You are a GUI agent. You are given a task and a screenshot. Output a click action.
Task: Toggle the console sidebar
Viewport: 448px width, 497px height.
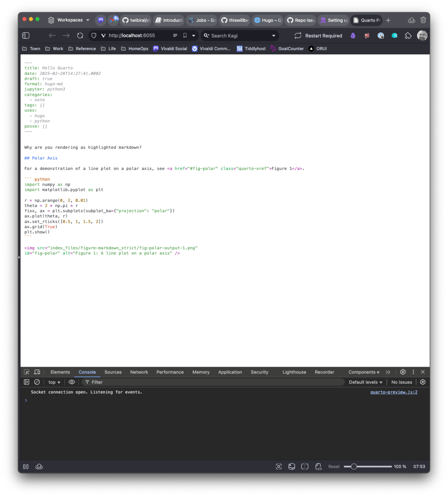(27, 382)
